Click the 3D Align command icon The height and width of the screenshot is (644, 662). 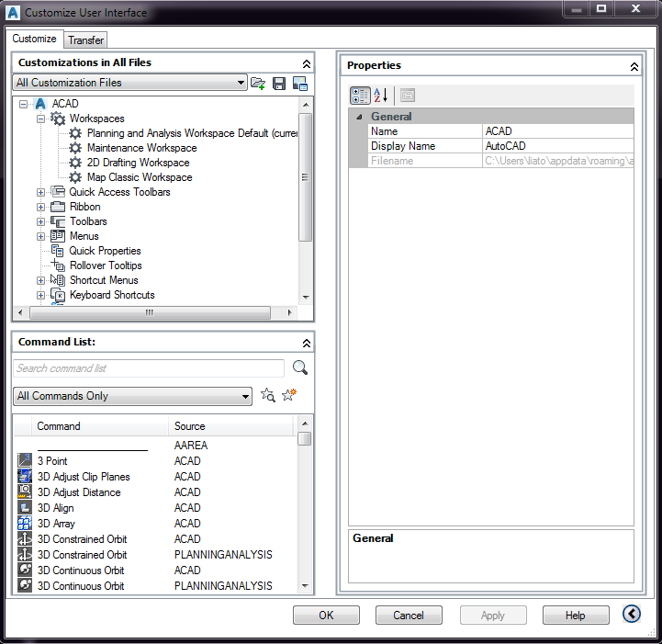point(25,507)
